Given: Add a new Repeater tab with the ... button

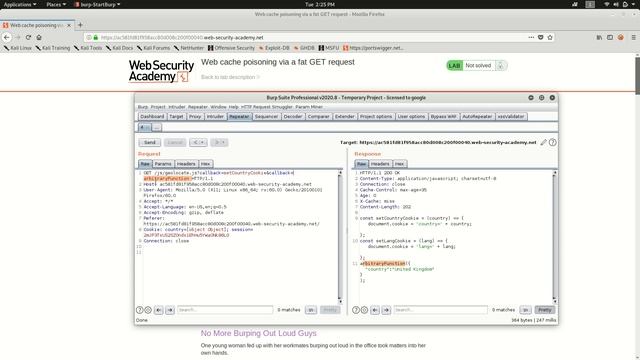Looking at the screenshot, I should click(157, 127).
